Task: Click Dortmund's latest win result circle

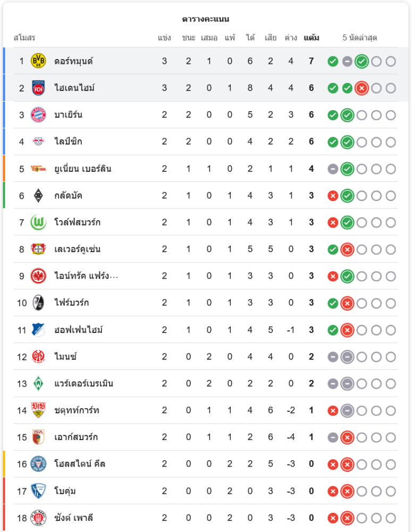Action: (x=362, y=61)
